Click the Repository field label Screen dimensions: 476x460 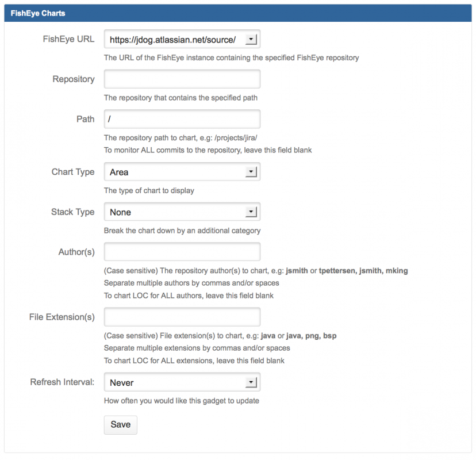(x=74, y=79)
